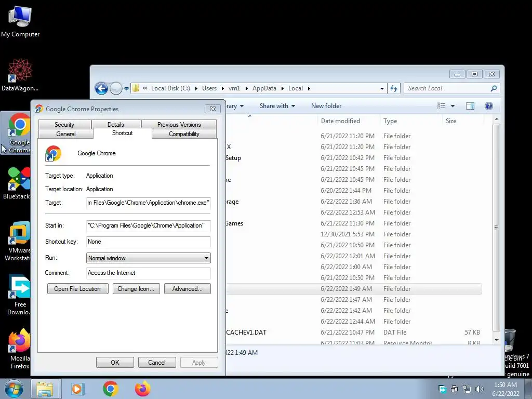532x399 pixels.
Task: Click New folder in Explorer toolbar
Action: [x=326, y=106]
